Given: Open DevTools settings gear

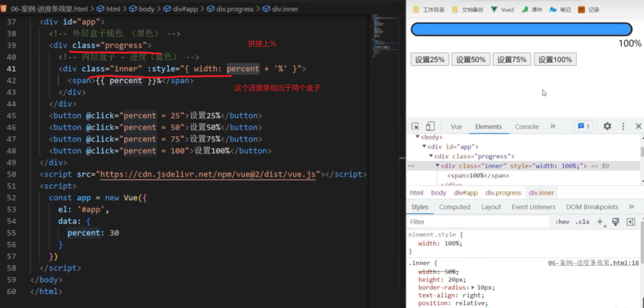Looking at the screenshot, I should pyautogui.click(x=607, y=126).
